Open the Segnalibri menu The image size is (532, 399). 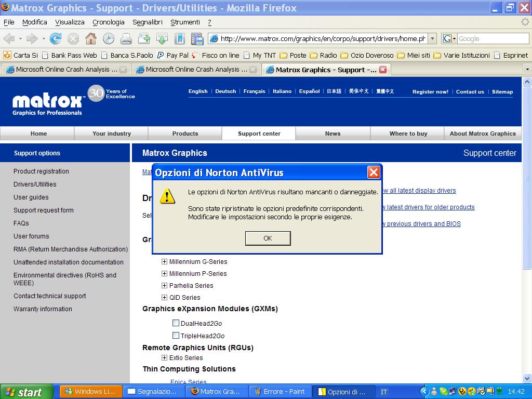(x=148, y=22)
